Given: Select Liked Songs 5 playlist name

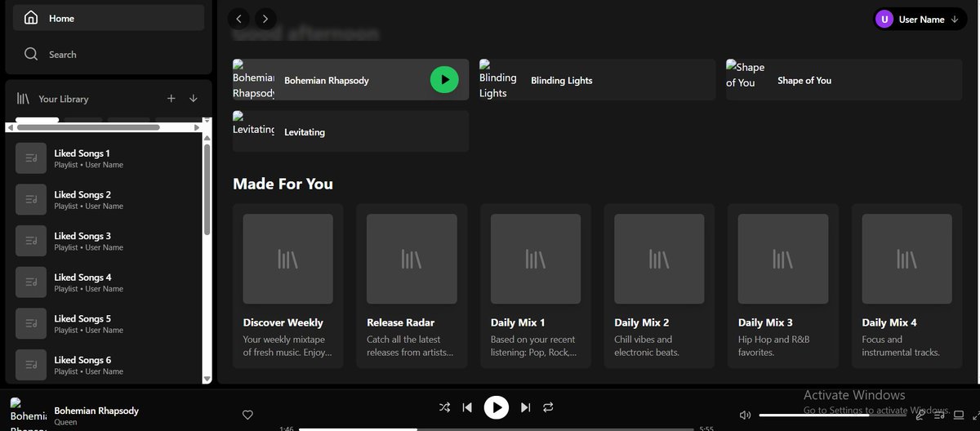Looking at the screenshot, I should pos(82,319).
